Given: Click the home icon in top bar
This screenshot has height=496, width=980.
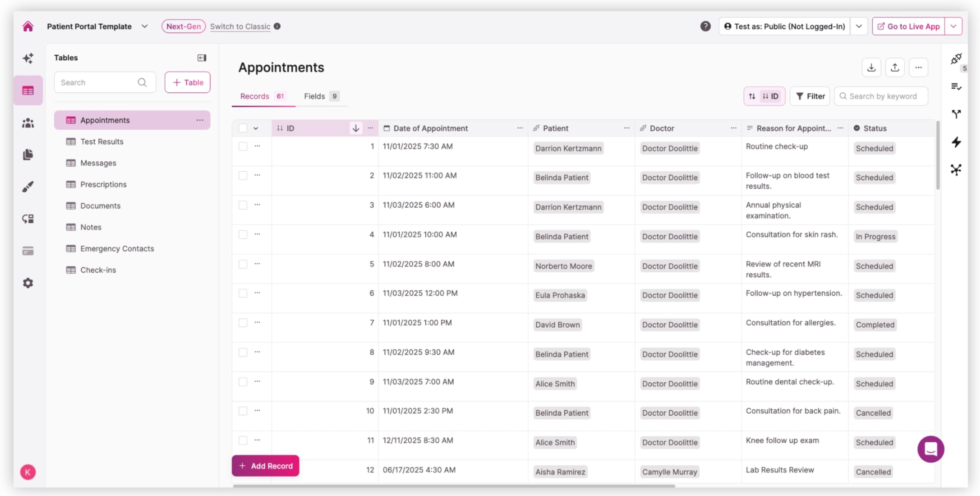Looking at the screenshot, I should 28,26.
